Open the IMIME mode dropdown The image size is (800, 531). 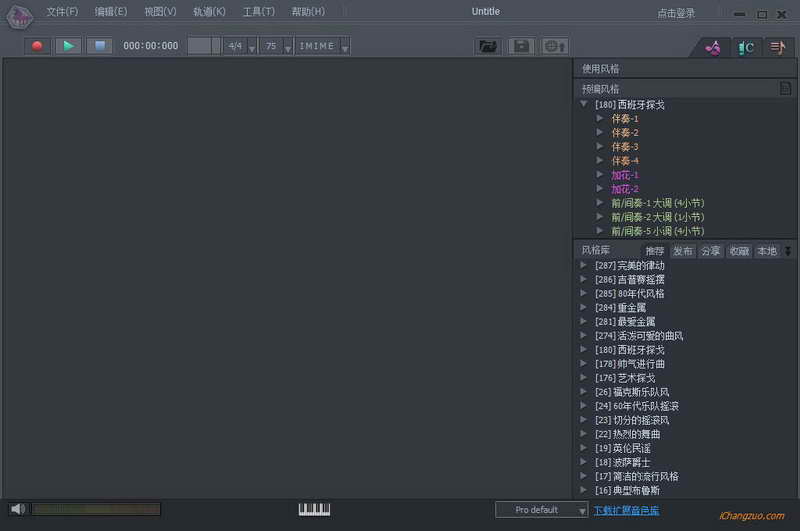click(x=345, y=47)
